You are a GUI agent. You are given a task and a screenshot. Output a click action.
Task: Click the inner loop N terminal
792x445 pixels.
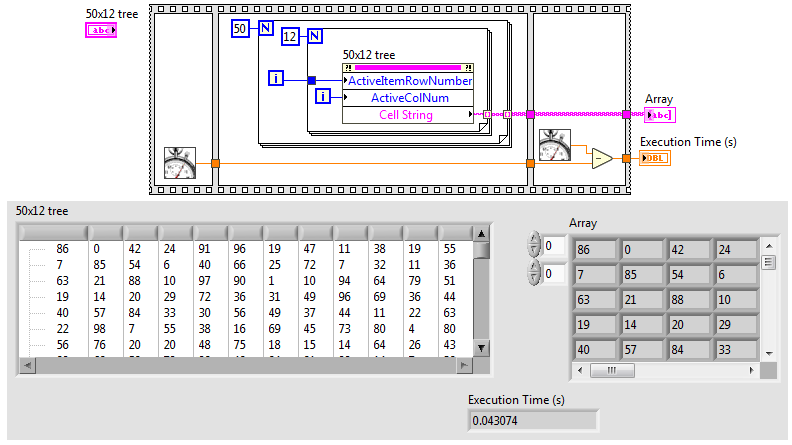pyautogui.click(x=315, y=36)
